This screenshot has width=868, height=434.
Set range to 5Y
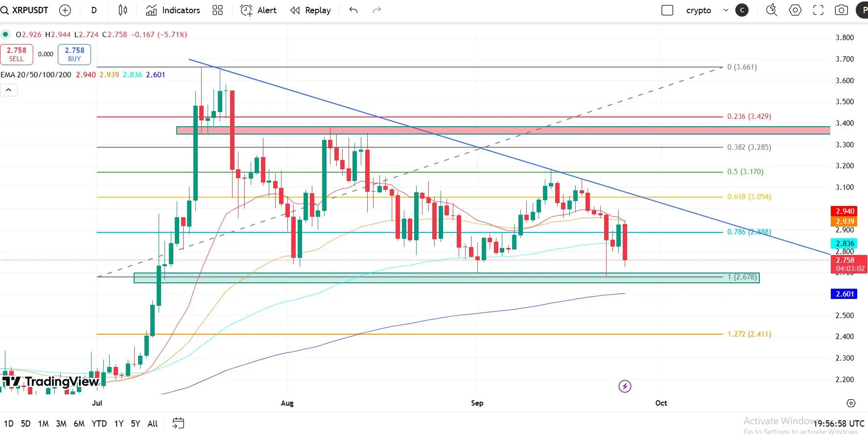pos(136,424)
